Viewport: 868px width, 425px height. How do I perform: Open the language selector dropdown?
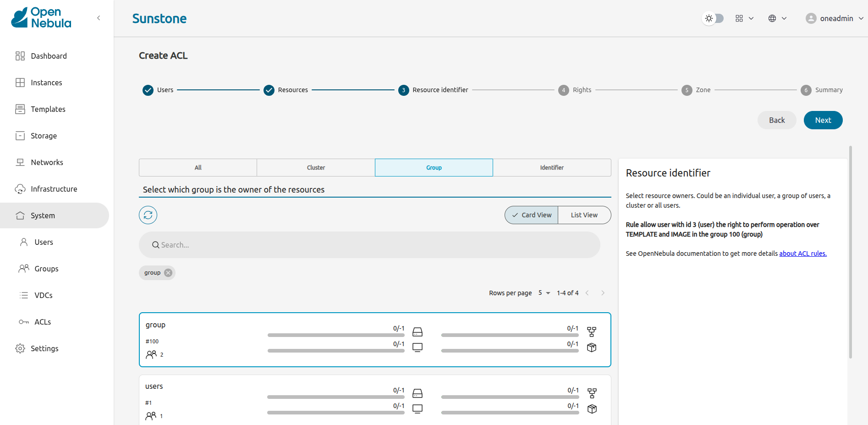777,18
